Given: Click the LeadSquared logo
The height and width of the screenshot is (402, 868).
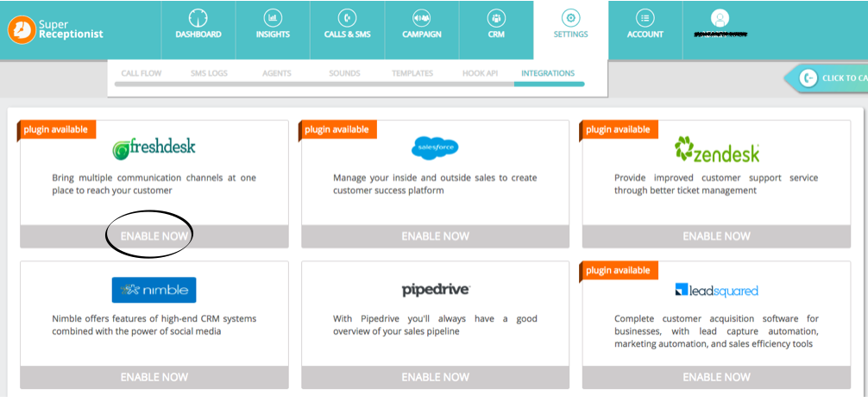Looking at the screenshot, I should (717, 290).
